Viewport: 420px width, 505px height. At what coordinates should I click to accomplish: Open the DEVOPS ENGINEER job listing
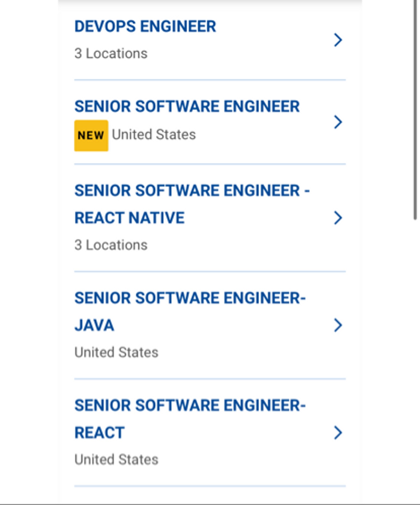[x=145, y=26]
